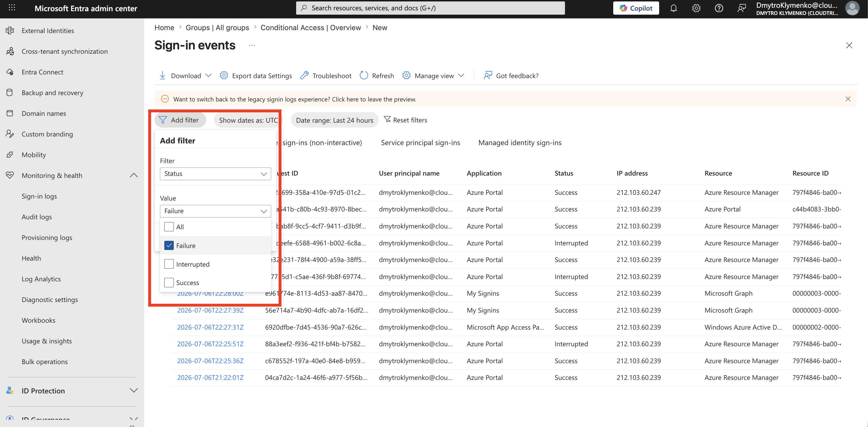This screenshot has width=868, height=427.
Task: Click the ellipsis next to Sign-in events
Action: tap(252, 45)
